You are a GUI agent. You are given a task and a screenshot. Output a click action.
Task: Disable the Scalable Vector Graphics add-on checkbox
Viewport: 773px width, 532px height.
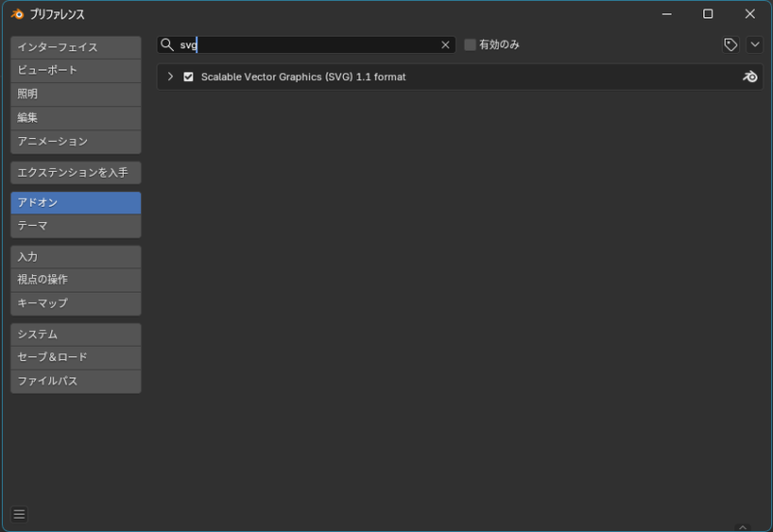pos(188,77)
